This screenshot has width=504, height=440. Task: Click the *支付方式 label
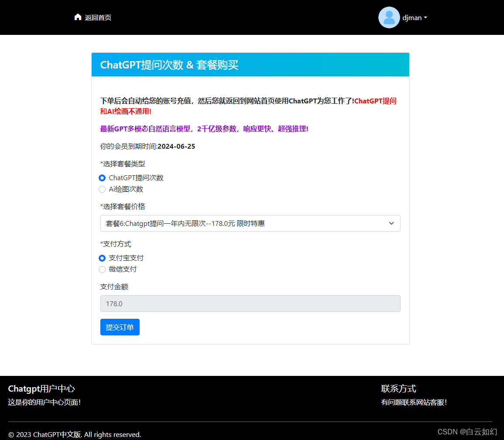(x=115, y=244)
